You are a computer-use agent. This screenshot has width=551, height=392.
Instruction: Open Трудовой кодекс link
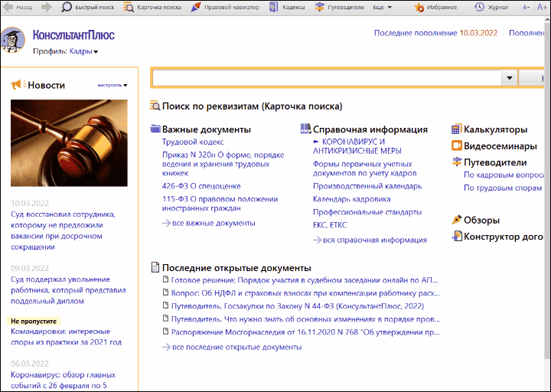click(193, 142)
